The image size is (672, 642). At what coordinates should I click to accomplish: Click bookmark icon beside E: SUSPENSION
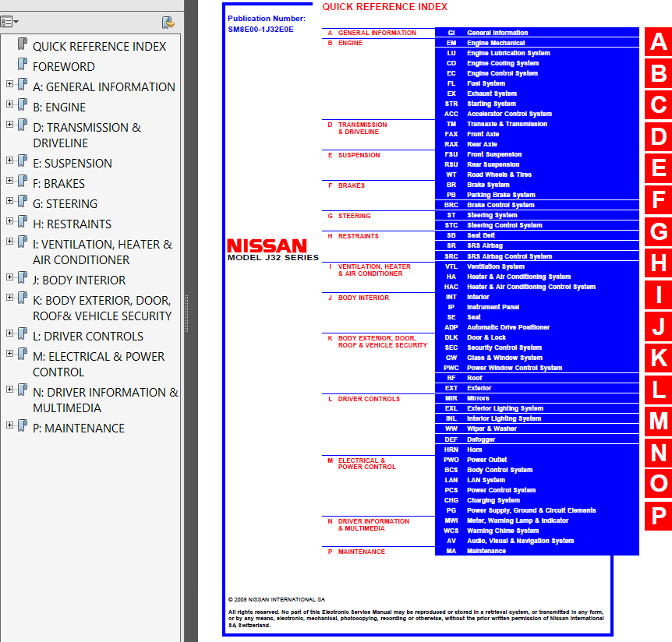tap(23, 161)
